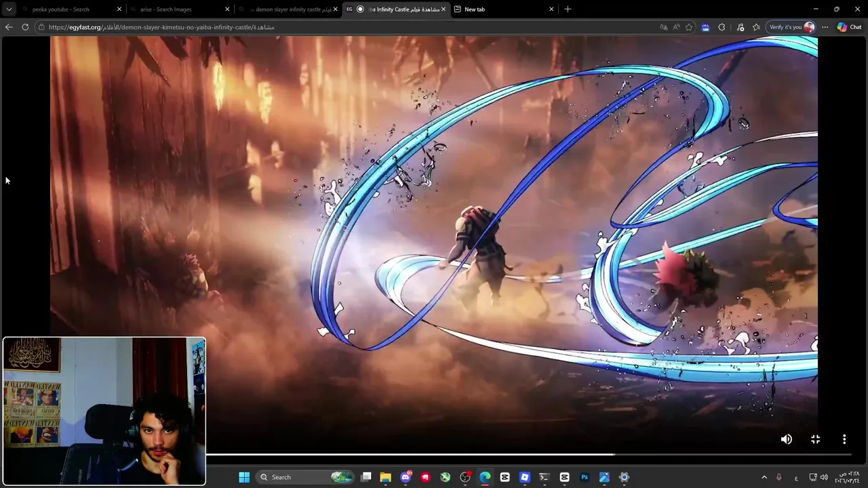This screenshot has height=488, width=868.
Task: Open Photoshop from the taskbar
Action: (x=585, y=477)
